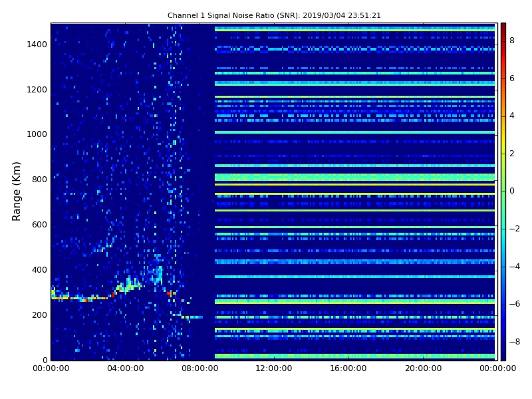Click the yellow horizontal band just below 800 km
Image resolution: width=532 pixels, height=399 pixels.
[x=354, y=185]
